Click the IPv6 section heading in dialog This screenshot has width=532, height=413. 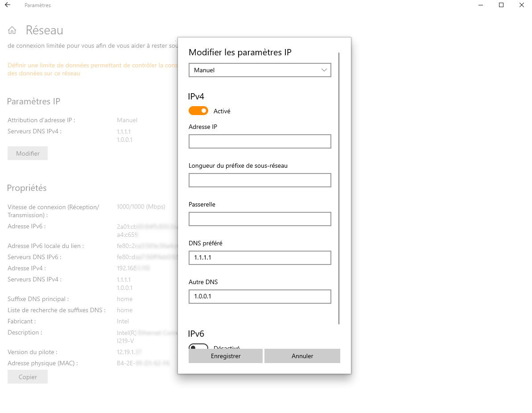click(x=196, y=334)
